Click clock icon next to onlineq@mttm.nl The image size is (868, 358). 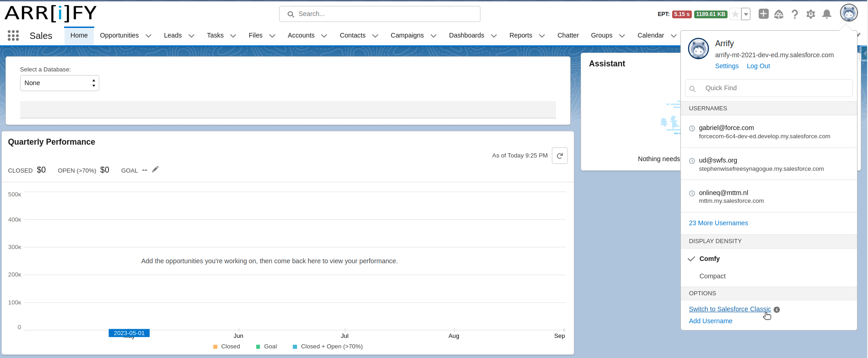click(x=692, y=194)
